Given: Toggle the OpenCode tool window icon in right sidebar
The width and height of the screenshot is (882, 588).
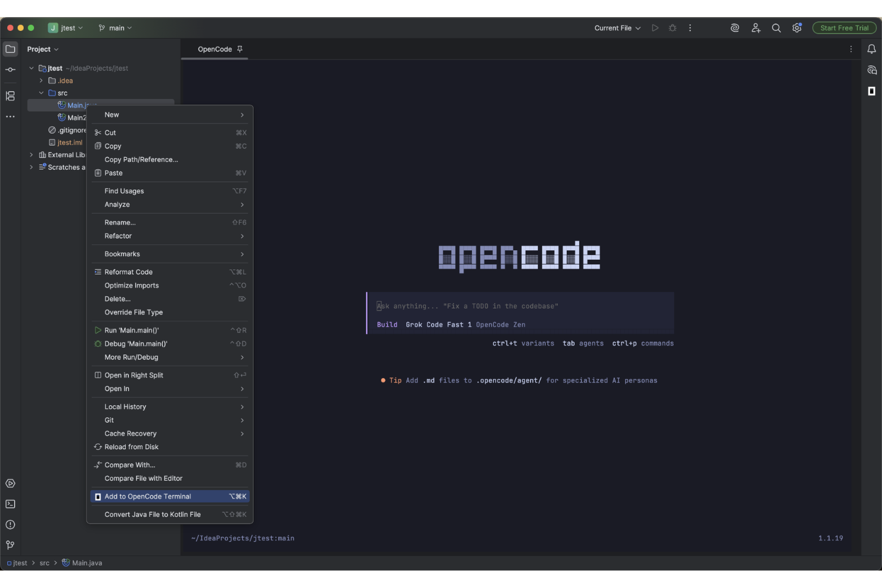Looking at the screenshot, I should (871, 91).
